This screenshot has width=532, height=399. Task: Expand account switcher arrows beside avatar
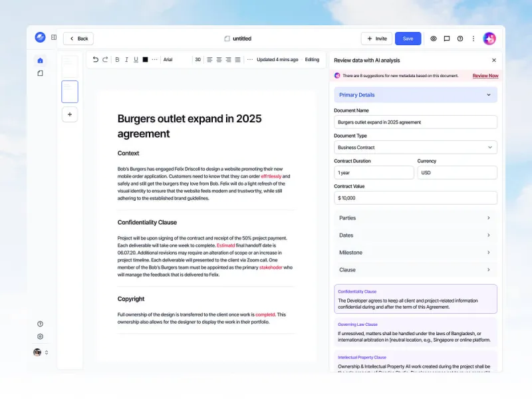point(47,352)
